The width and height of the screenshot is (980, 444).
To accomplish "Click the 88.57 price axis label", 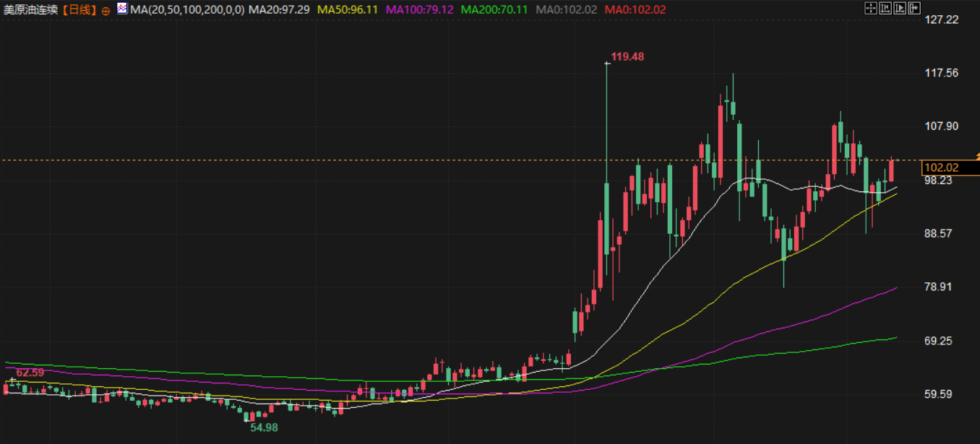I will pos(939,234).
